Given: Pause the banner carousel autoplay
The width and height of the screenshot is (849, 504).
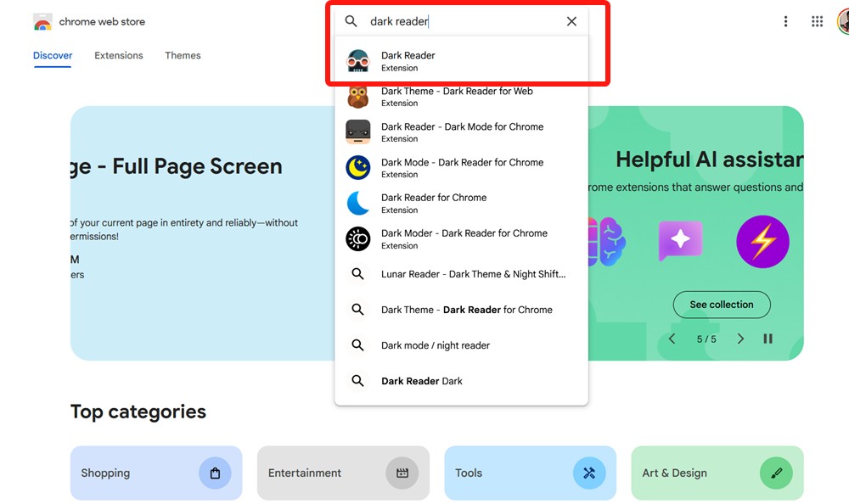Looking at the screenshot, I should point(767,338).
